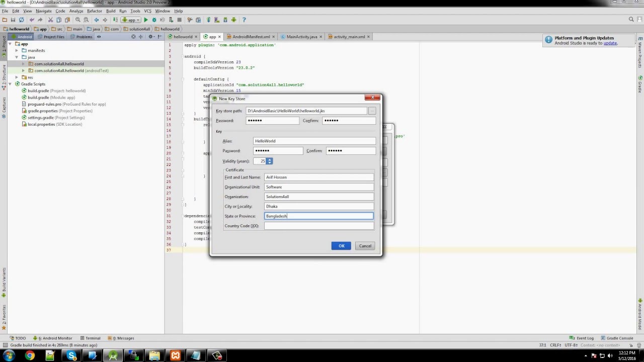Expand the manifests folder node

17,50
